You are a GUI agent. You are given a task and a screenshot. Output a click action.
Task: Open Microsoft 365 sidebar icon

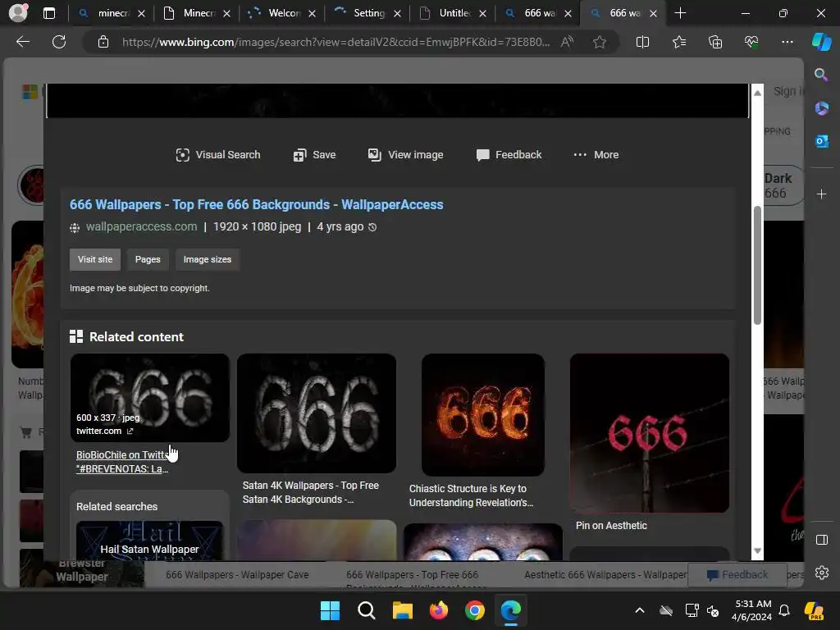coord(821,108)
